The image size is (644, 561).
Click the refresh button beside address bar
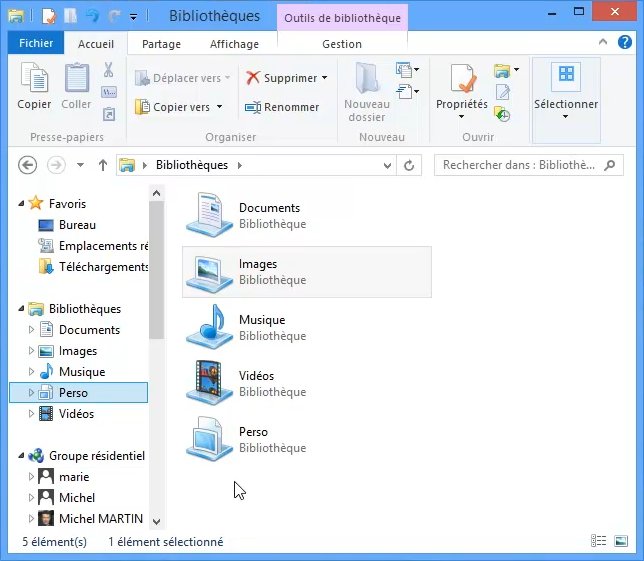(x=408, y=165)
